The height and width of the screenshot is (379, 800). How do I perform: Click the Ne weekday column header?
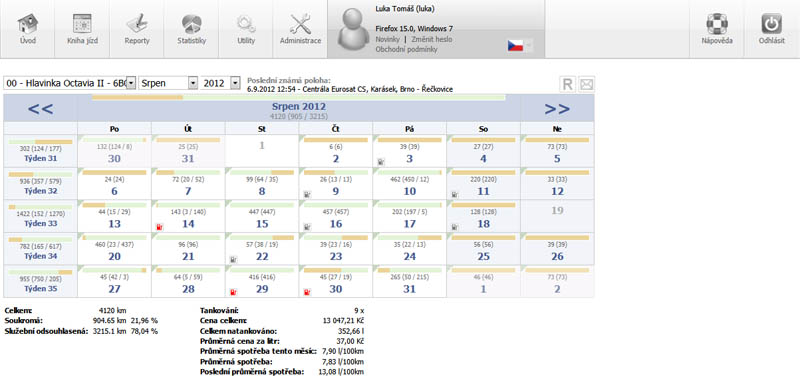[557, 129]
